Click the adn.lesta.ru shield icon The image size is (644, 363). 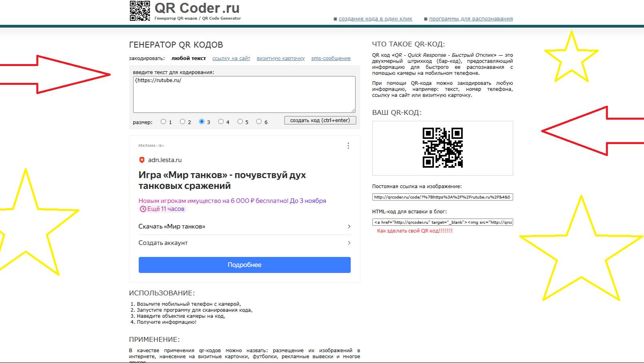point(142,160)
